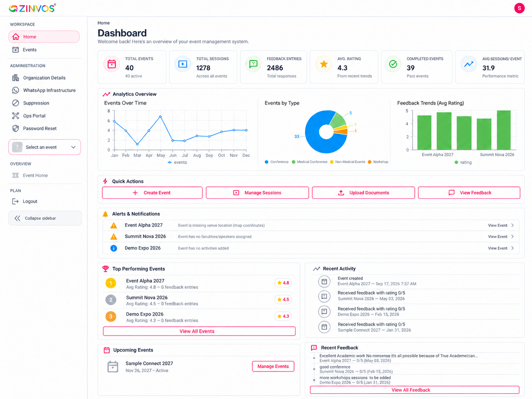Click the Avg Sessions/Event trend icon

tap(468, 64)
